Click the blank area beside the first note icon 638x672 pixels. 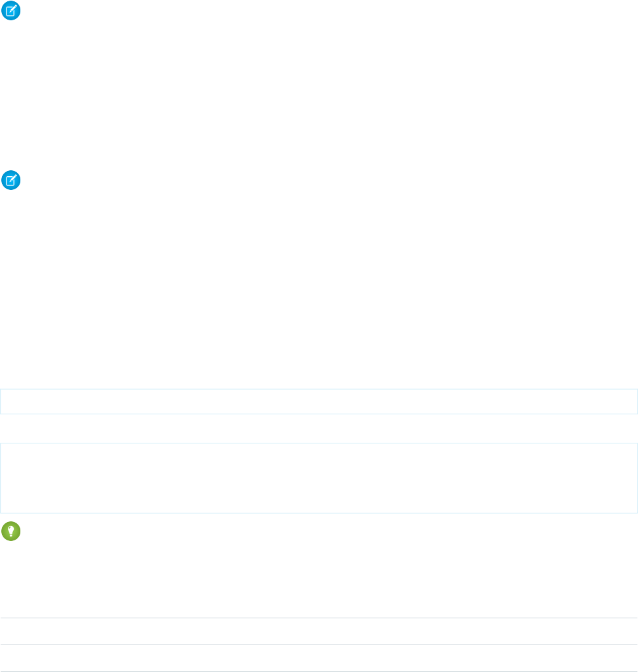pyautogui.click(x=262, y=10)
